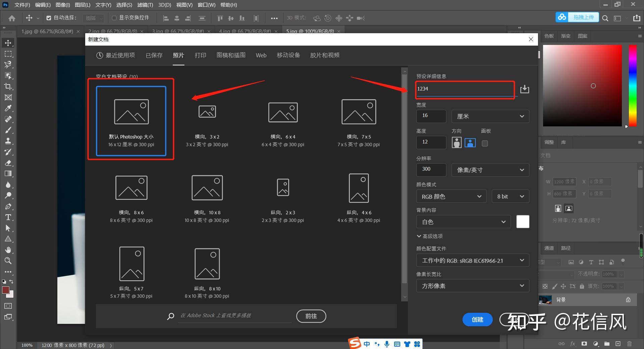Select the Crop tool
The height and width of the screenshot is (349, 644).
pyautogui.click(x=8, y=86)
